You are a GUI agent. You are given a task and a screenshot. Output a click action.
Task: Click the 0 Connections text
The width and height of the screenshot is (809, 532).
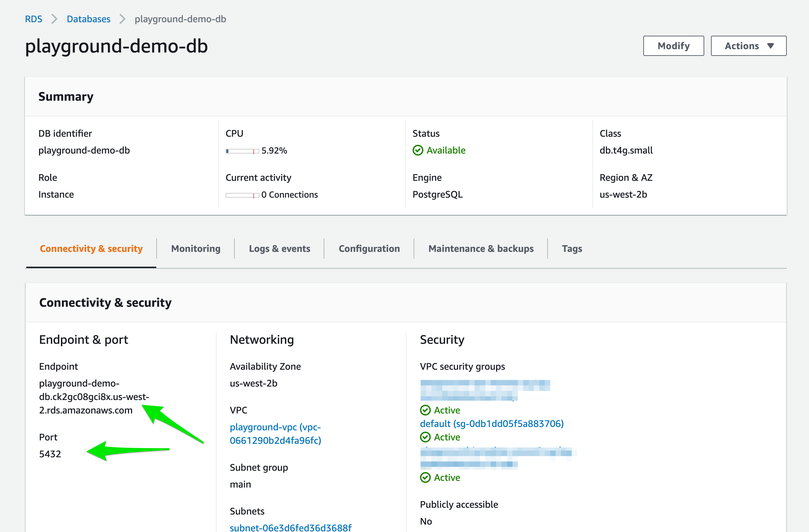(x=290, y=195)
